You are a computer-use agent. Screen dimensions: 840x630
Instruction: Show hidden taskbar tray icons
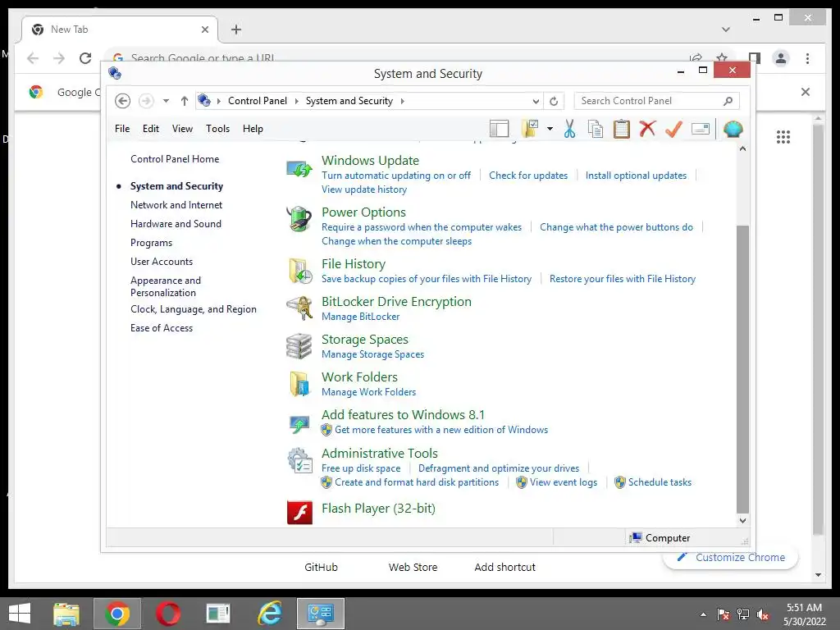703,614
